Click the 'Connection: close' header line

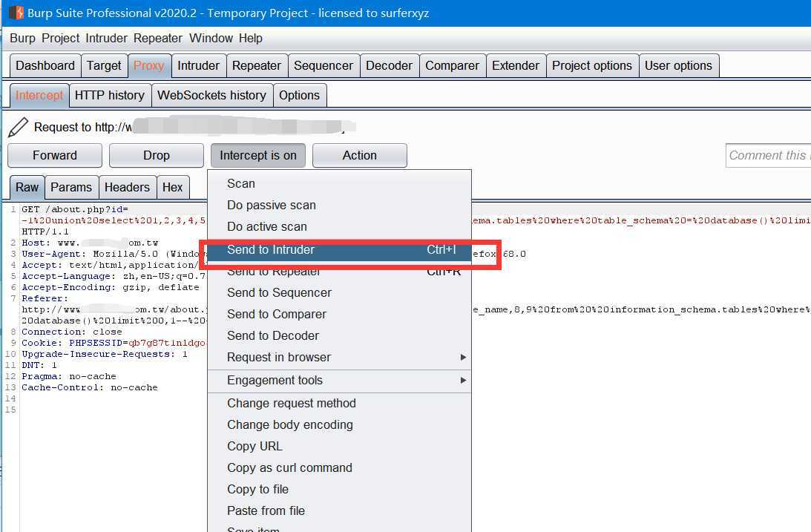(72, 332)
